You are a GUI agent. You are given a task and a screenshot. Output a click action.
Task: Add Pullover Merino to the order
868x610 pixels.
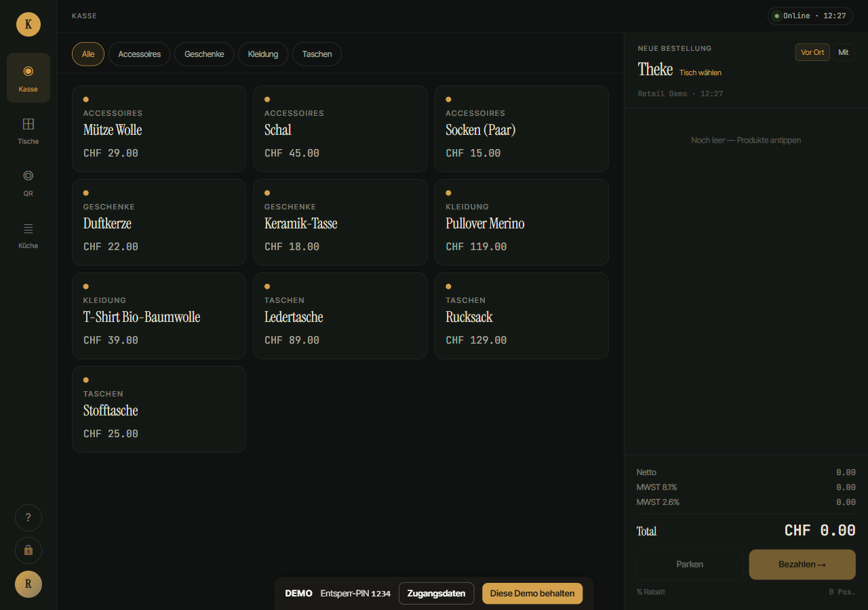[521, 222]
